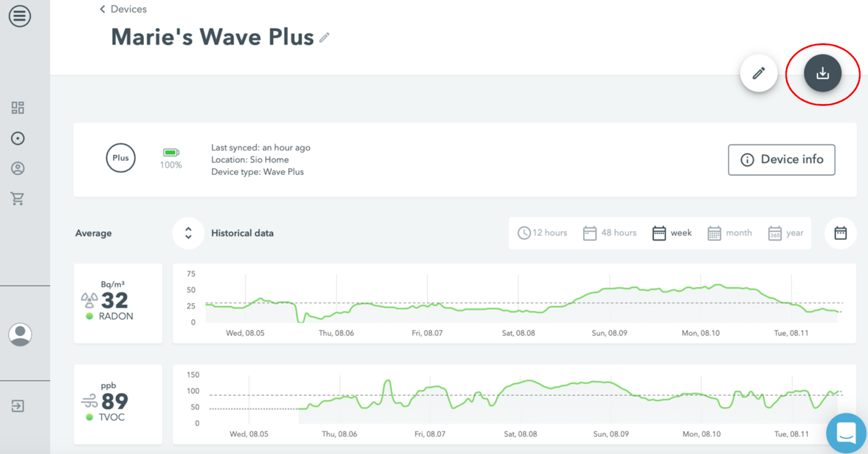The width and height of the screenshot is (868, 454).
Task: Open Device info
Action: point(781,159)
